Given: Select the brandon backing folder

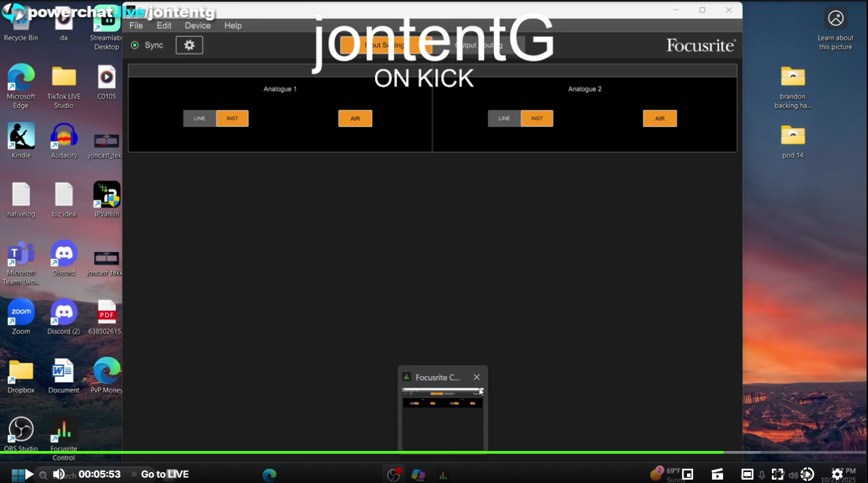Looking at the screenshot, I should pos(793,87).
